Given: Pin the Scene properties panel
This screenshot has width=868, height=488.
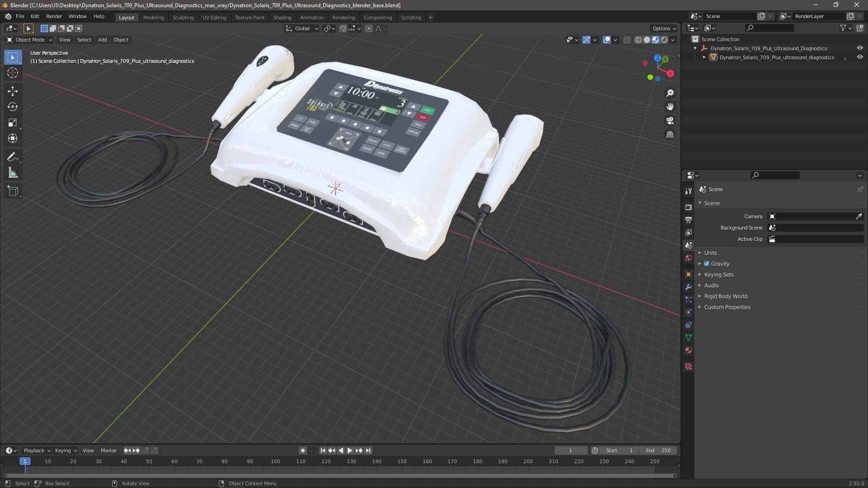Looking at the screenshot, I should pyautogui.click(x=860, y=189).
